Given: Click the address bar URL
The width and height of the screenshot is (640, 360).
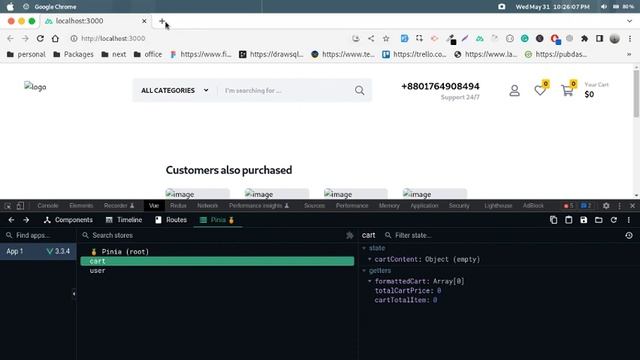Looking at the screenshot, I should click(x=113, y=38).
